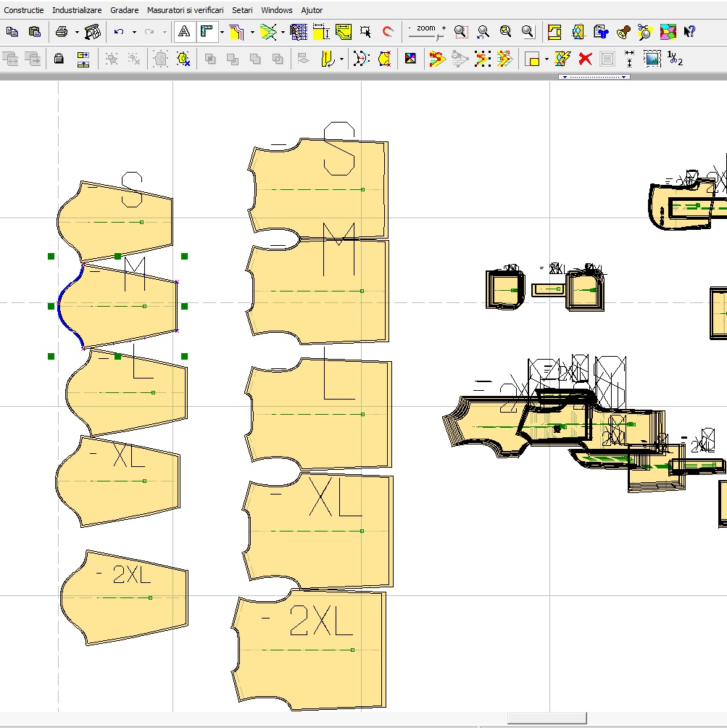Click the undo arrow
Viewport: 727px width, 728px height.
click(x=119, y=32)
